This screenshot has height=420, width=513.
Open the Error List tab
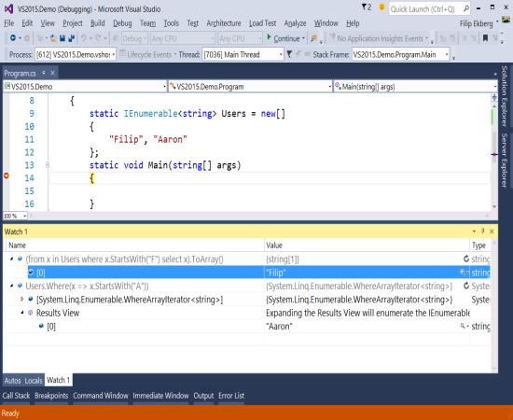click(231, 396)
